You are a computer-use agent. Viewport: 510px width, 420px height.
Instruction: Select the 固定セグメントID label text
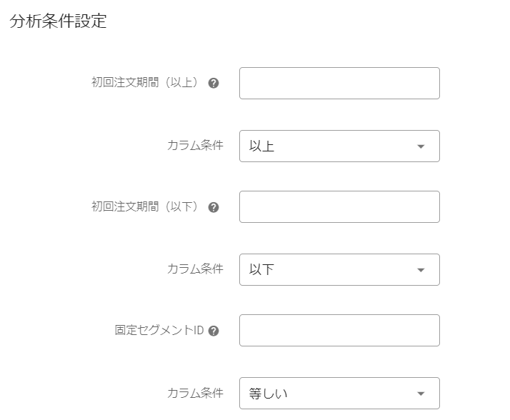159,331
